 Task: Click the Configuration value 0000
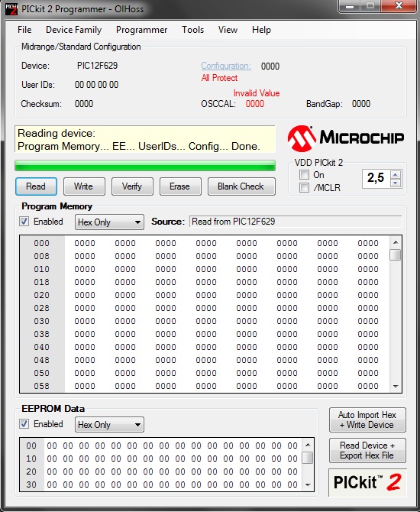pyautogui.click(x=270, y=66)
